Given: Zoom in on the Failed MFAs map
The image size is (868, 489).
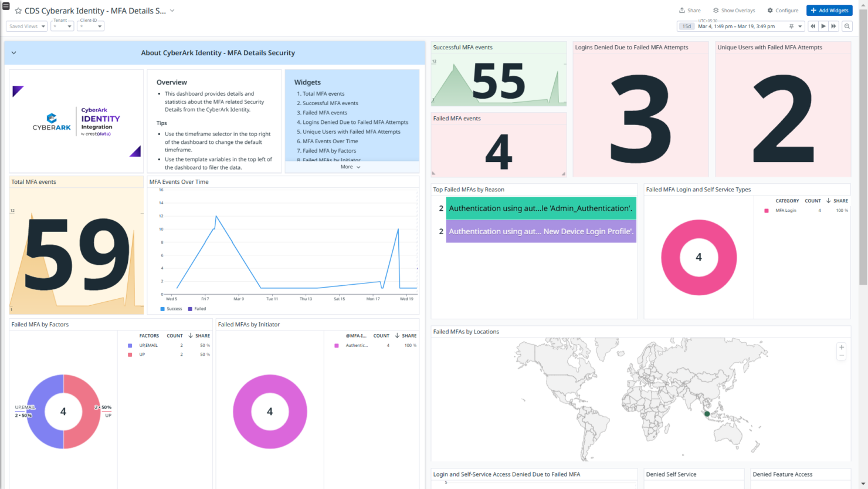Looking at the screenshot, I should coord(841,347).
